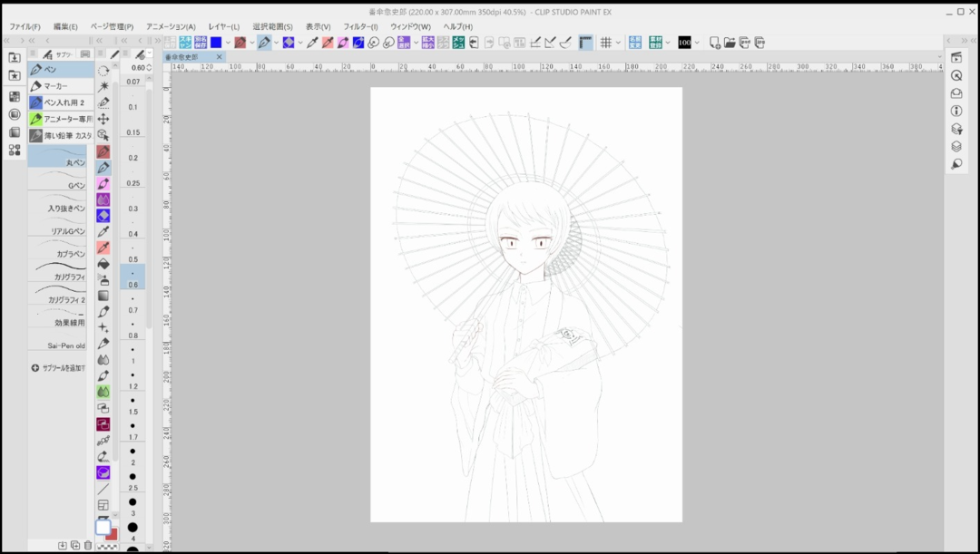Open the Layer Property panel icon on right dock

point(956,129)
